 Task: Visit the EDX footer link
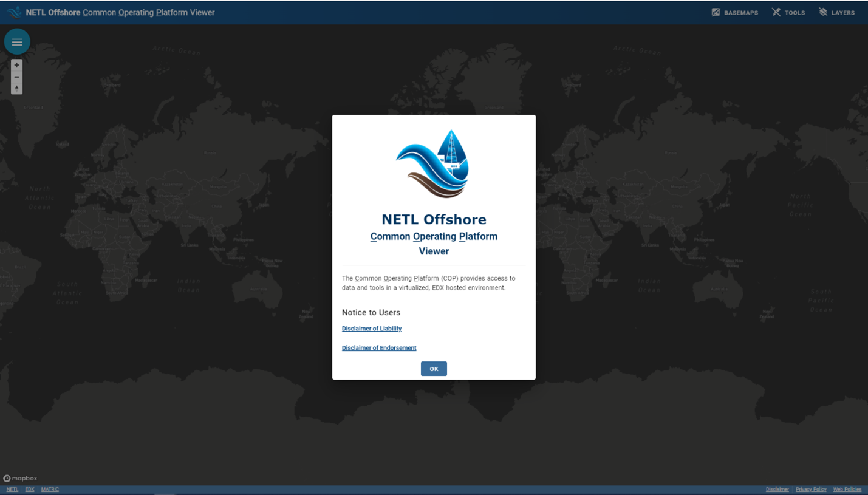pyautogui.click(x=30, y=490)
